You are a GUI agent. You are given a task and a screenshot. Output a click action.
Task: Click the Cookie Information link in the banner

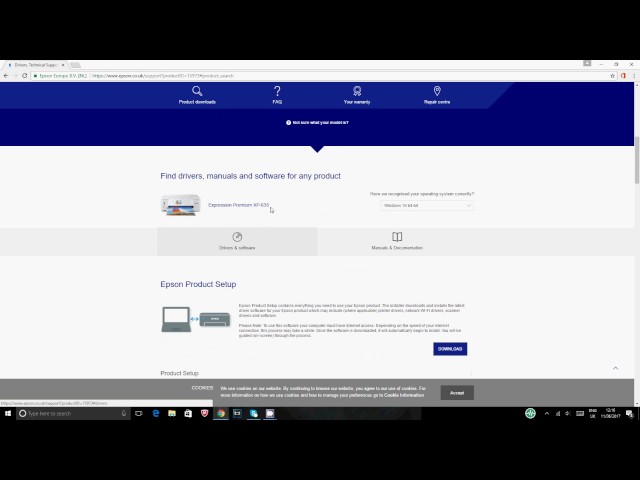(404, 395)
